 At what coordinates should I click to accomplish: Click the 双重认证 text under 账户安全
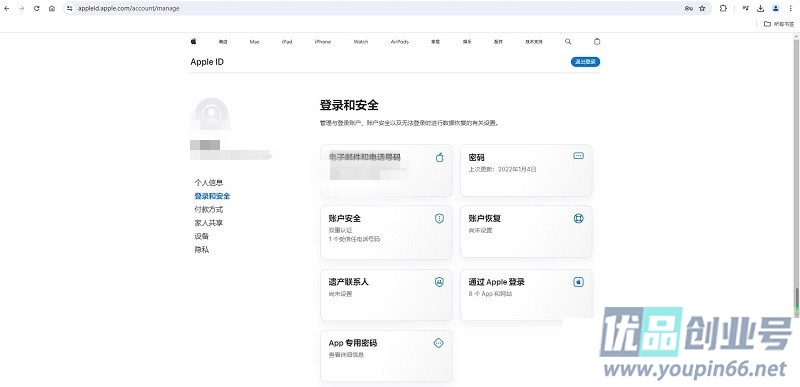point(340,230)
